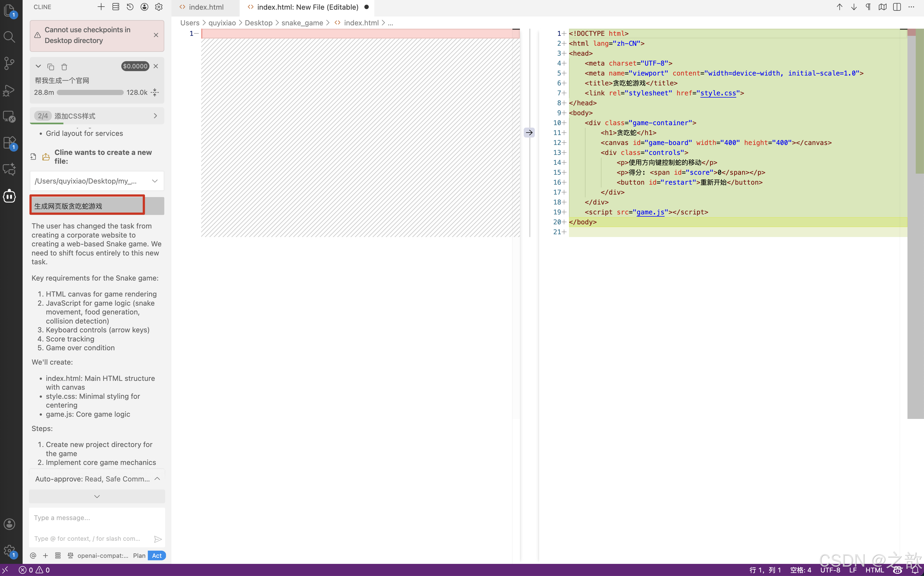Click the condense context icon beside 128.0k
The height and width of the screenshot is (576, 924).
(x=155, y=92)
